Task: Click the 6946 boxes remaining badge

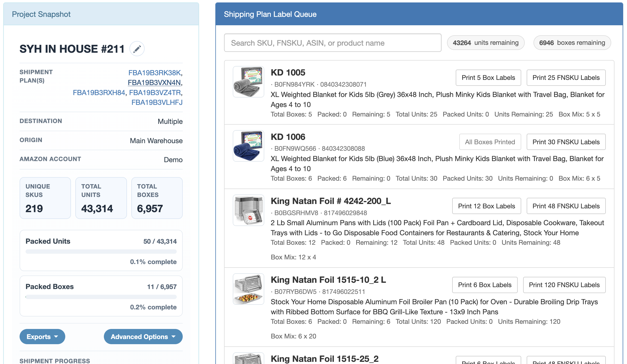Action: pyautogui.click(x=572, y=43)
